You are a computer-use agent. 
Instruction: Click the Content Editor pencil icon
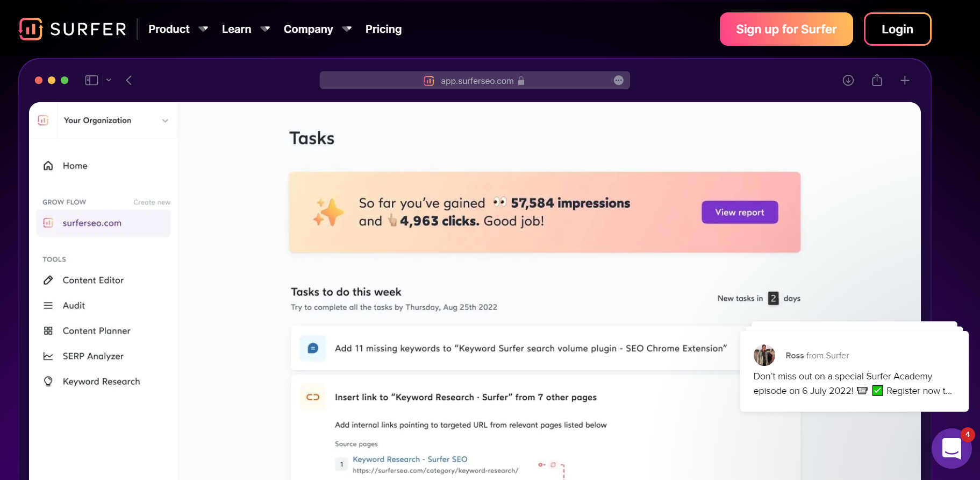pos(48,280)
